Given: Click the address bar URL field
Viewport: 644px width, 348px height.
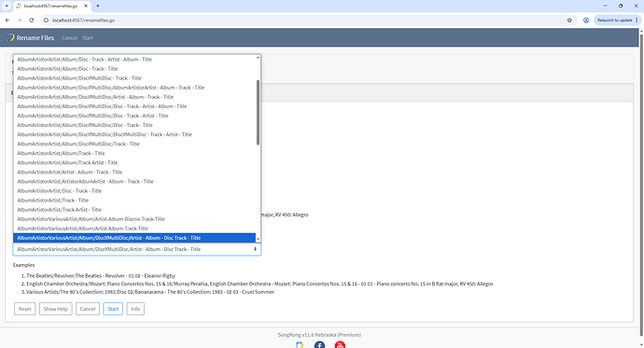Looking at the screenshot, I should click(x=304, y=21).
